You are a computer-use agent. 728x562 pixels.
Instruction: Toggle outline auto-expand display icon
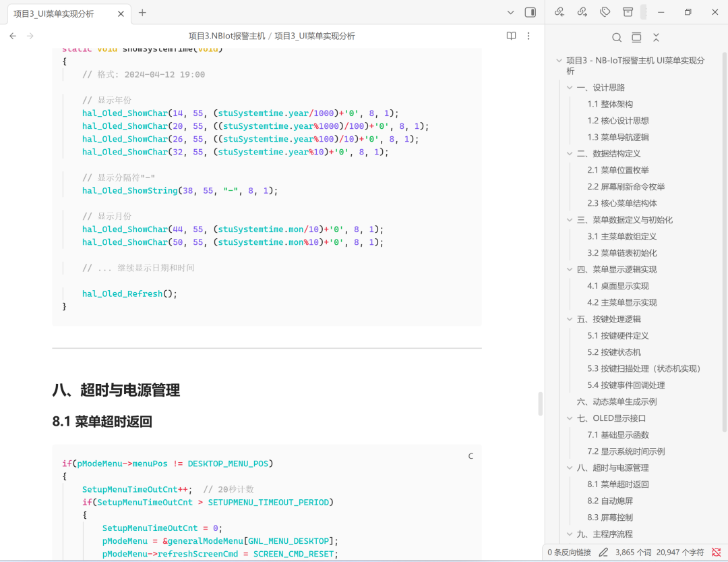(x=636, y=38)
